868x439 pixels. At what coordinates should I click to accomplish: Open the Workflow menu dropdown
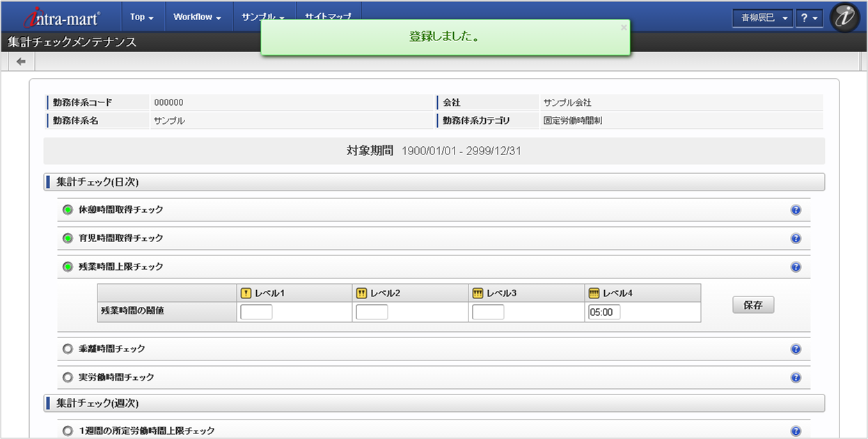pyautogui.click(x=197, y=17)
